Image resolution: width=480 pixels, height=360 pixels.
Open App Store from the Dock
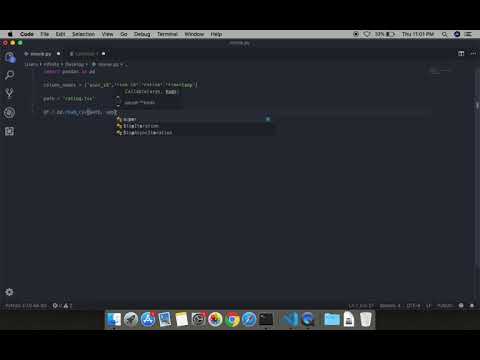[148, 320]
